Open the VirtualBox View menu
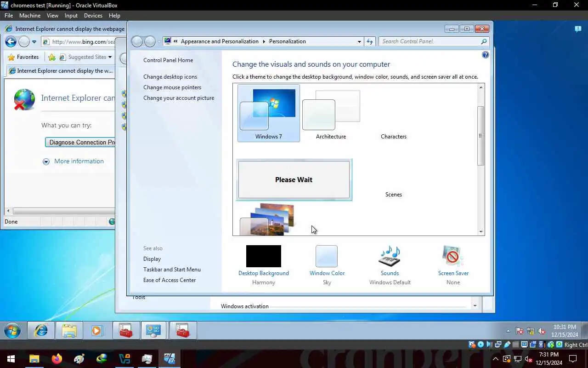Screen dimensions: 588x368 pos(52,15)
